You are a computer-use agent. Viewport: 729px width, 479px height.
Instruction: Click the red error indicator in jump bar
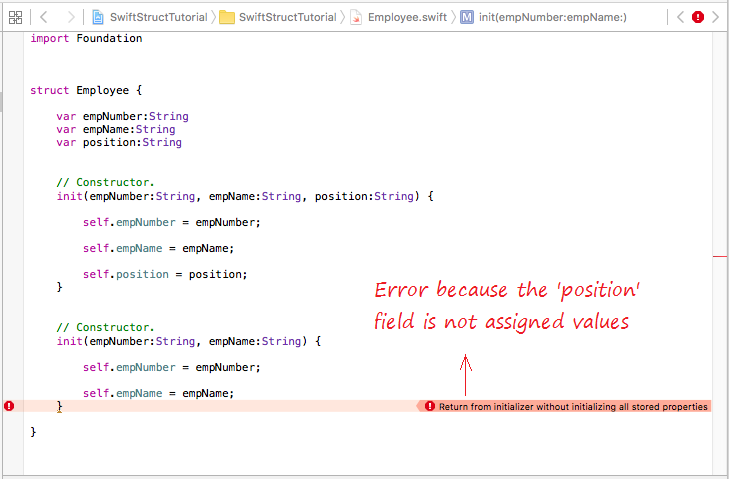[698, 17]
